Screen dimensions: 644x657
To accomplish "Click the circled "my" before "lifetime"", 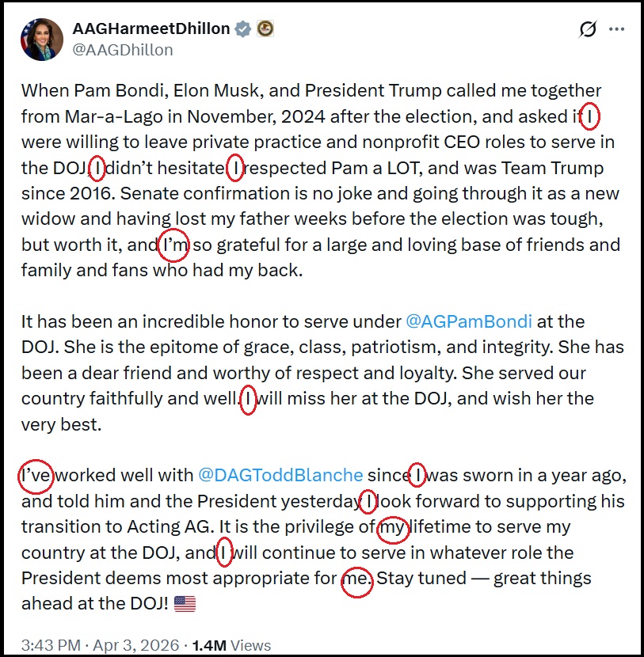I will (x=393, y=527).
